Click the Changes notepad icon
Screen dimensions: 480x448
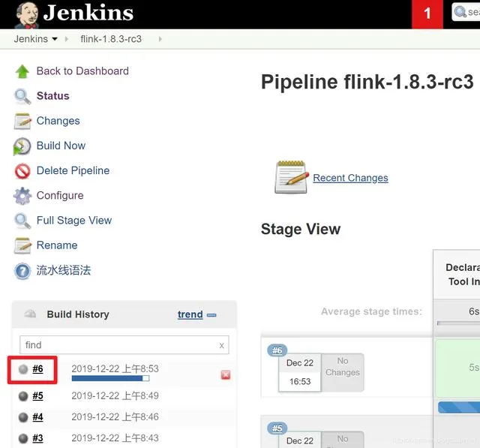[22, 122]
